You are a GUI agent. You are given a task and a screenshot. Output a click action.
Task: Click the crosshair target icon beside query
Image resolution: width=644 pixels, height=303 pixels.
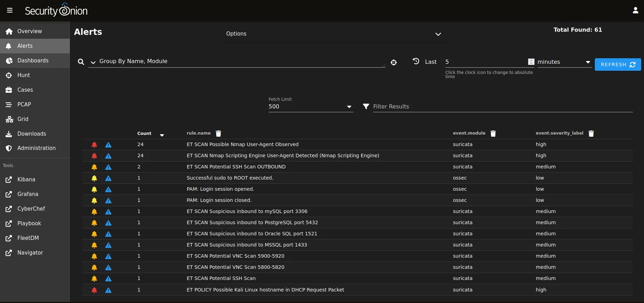coord(394,62)
